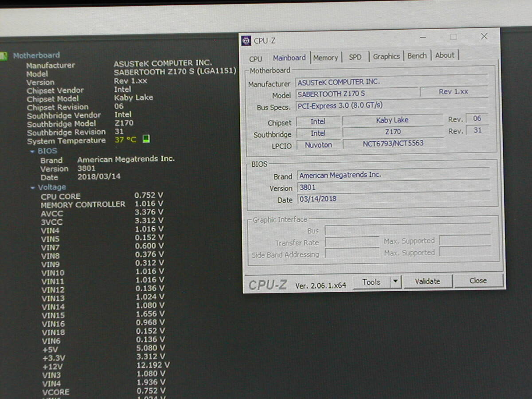The width and height of the screenshot is (532, 399).
Task: Click the Speccy BIOS date 2018/03/14
Action: pos(99,176)
